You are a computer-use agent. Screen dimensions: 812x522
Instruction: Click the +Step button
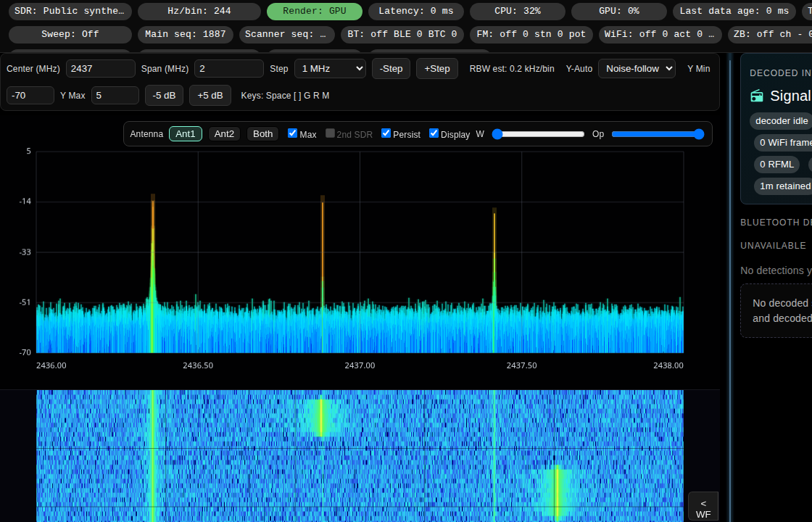tap(437, 68)
